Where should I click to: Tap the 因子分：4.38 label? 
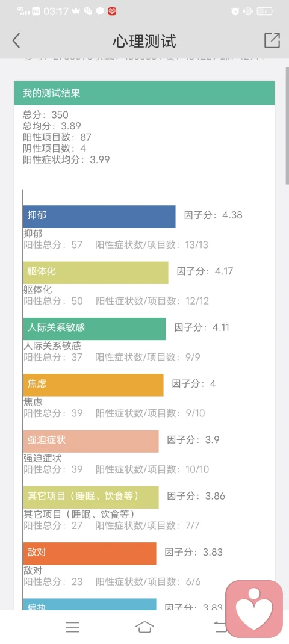coord(213,215)
